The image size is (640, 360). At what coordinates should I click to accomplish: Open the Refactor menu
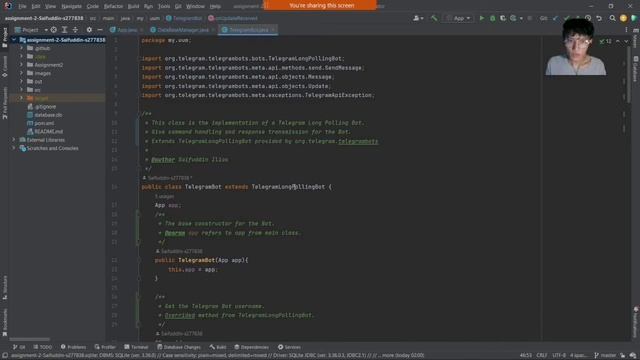(113, 6)
